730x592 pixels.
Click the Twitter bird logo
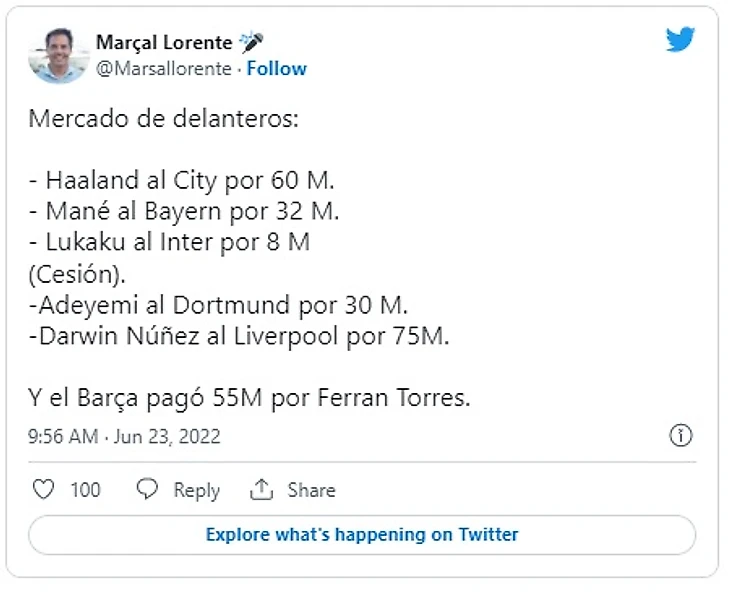click(x=680, y=40)
